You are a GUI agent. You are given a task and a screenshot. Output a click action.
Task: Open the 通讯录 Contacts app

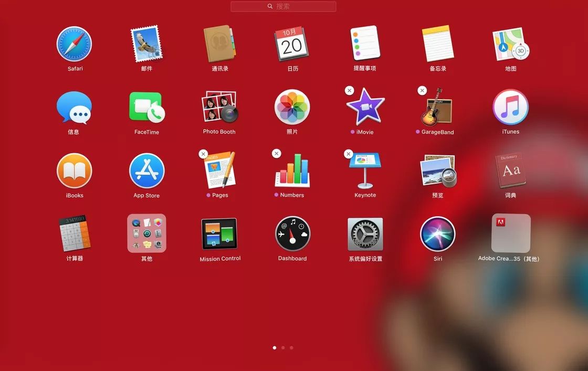pyautogui.click(x=220, y=44)
